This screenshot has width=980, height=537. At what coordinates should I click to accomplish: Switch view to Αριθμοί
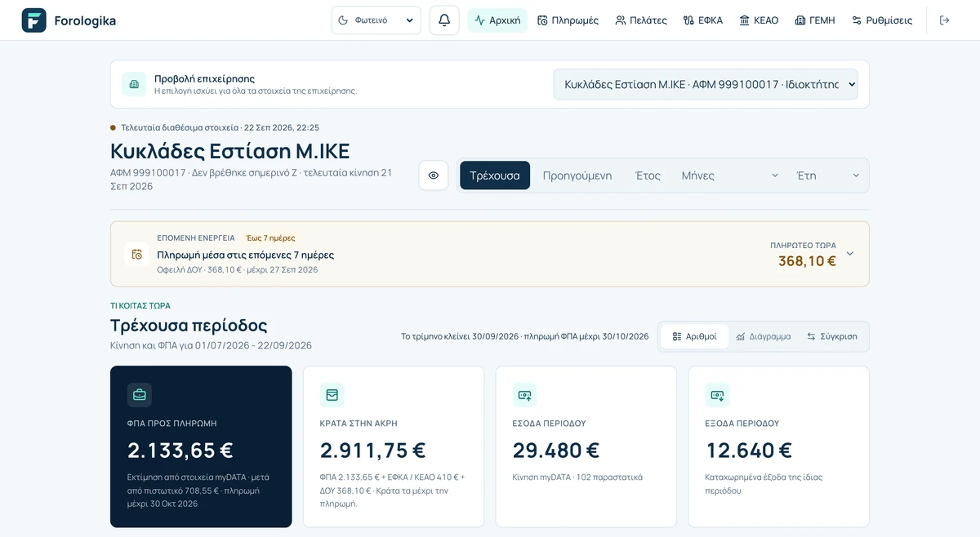(x=695, y=336)
